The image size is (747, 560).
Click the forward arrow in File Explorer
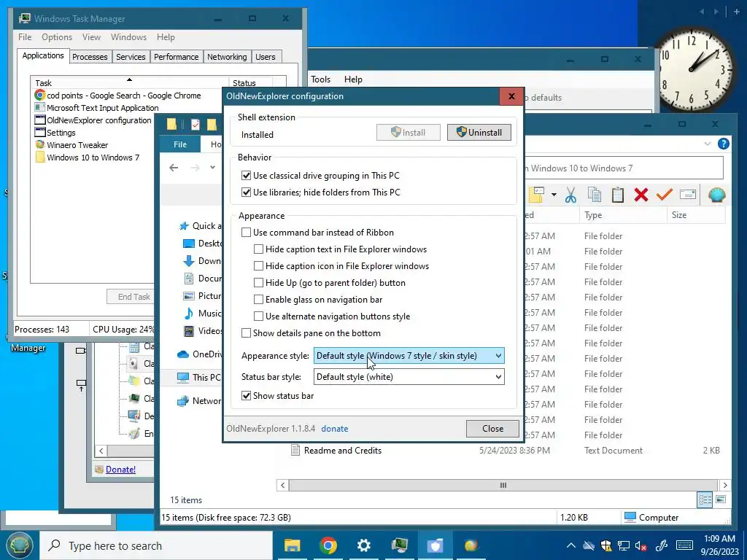tap(195, 168)
